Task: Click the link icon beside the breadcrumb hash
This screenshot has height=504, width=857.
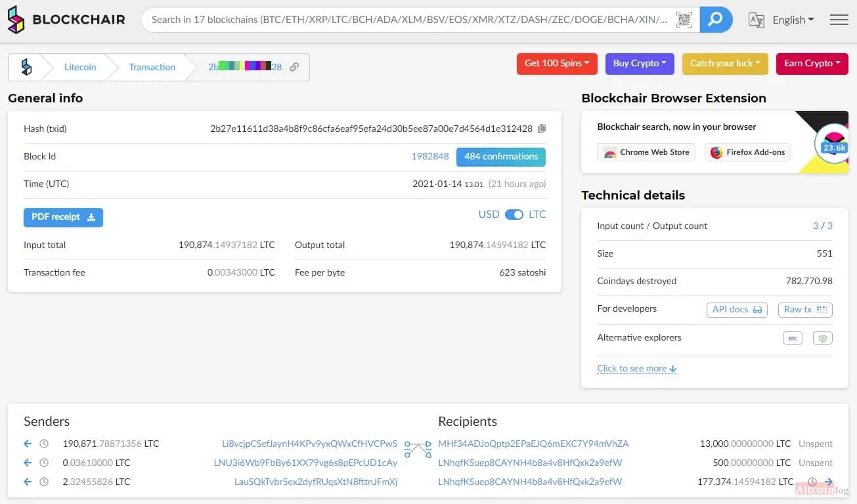Action: (294, 67)
